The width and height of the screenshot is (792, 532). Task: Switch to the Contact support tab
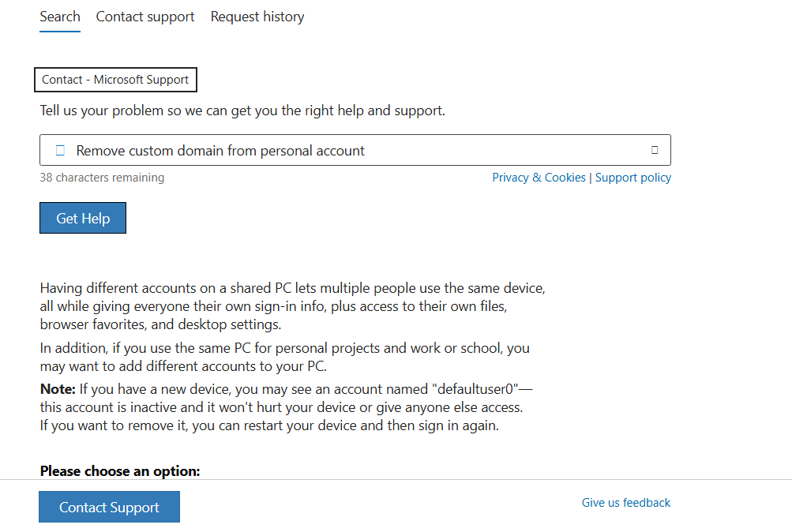pos(145,17)
